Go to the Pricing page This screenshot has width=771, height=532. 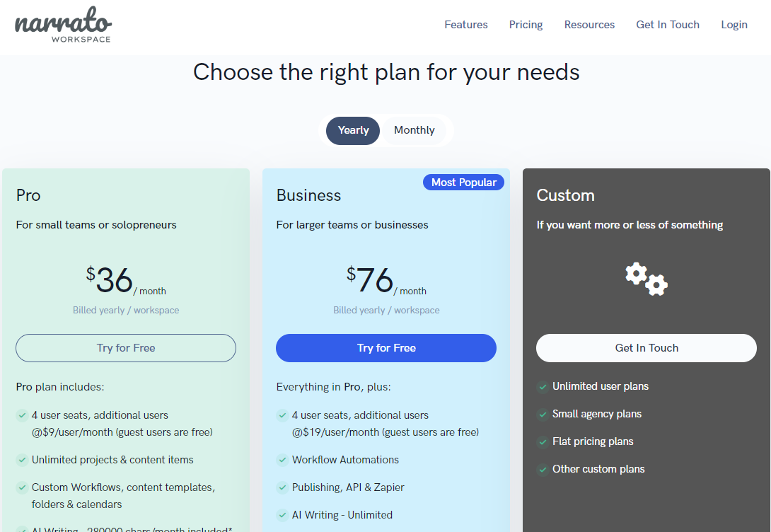pos(526,25)
